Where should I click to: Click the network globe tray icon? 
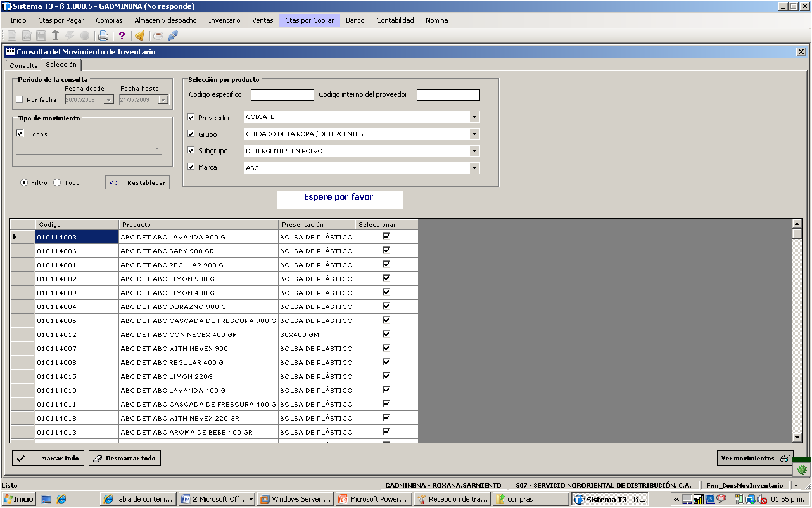coord(751,499)
